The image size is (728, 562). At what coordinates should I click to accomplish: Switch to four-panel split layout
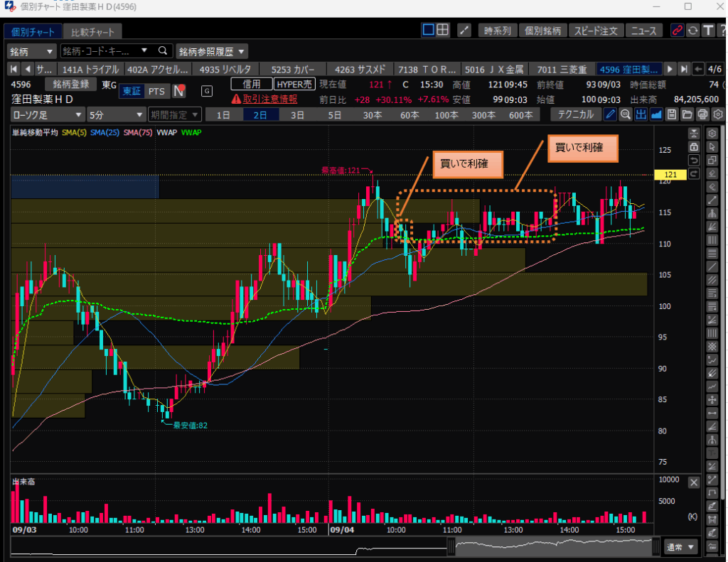443,30
